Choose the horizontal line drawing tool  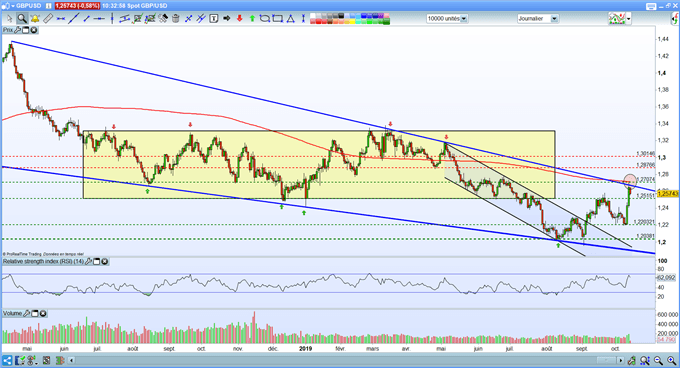point(61,19)
